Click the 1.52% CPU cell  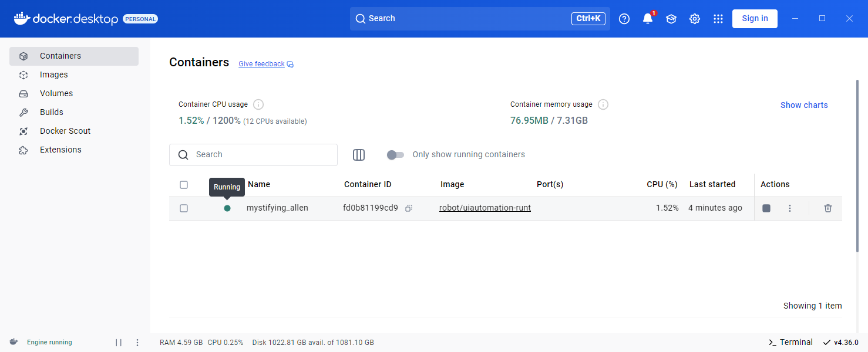point(668,208)
